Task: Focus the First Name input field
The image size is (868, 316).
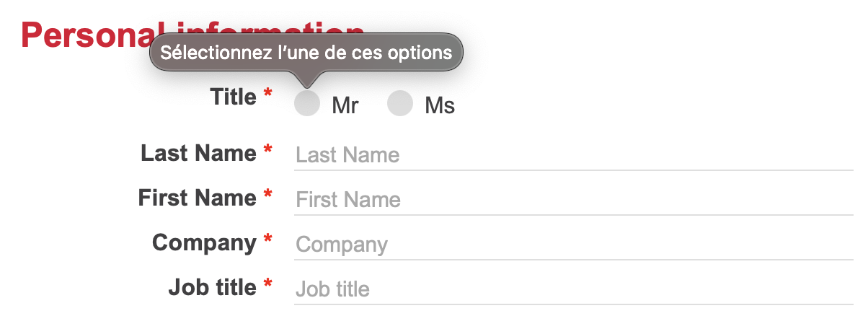Action: pos(572,200)
